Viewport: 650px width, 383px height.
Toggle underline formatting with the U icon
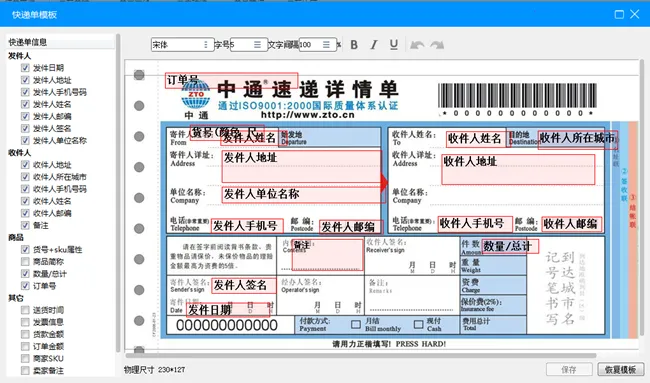point(394,45)
